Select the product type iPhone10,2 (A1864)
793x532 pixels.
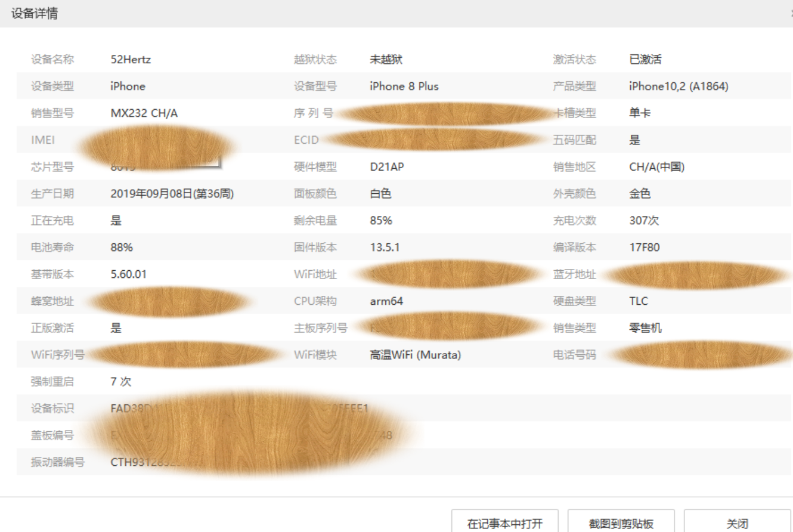pos(679,86)
